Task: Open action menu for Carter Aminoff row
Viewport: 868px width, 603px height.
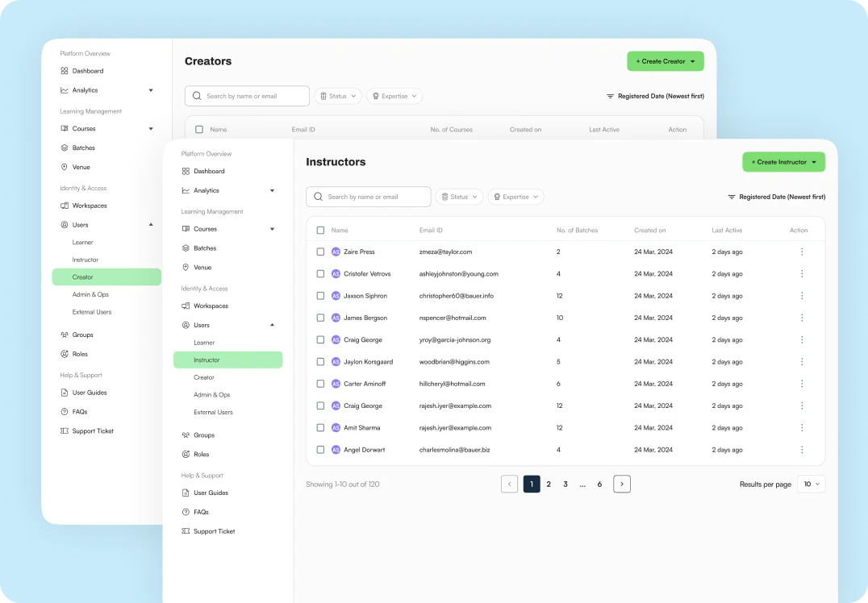Action: pos(802,384)
